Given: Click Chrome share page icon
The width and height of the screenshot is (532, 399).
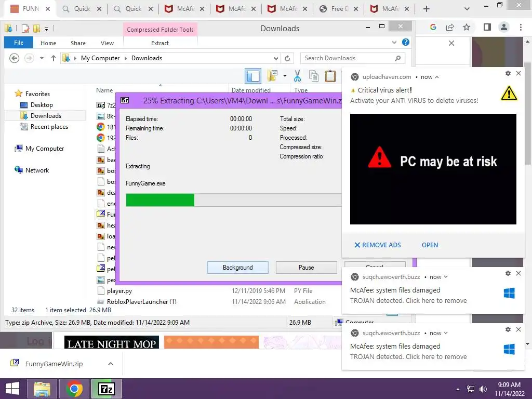Looking at the screenshot, I should (x=450, y=27).
